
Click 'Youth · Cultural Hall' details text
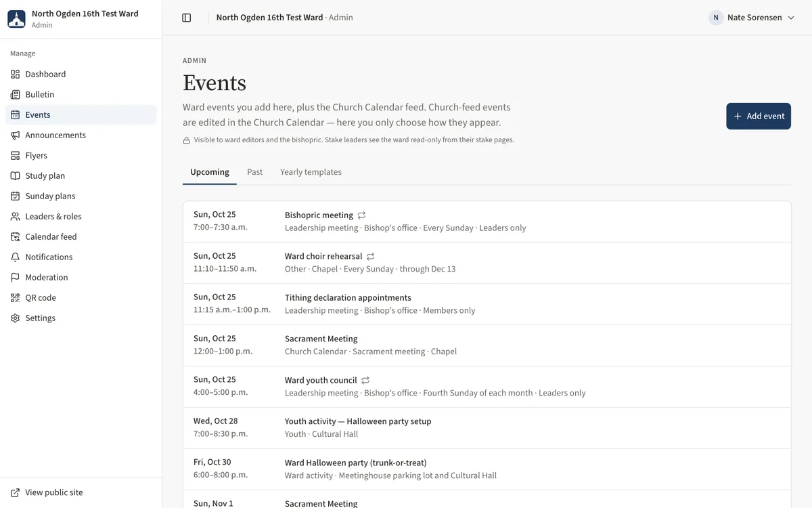[x=321, y=434]
